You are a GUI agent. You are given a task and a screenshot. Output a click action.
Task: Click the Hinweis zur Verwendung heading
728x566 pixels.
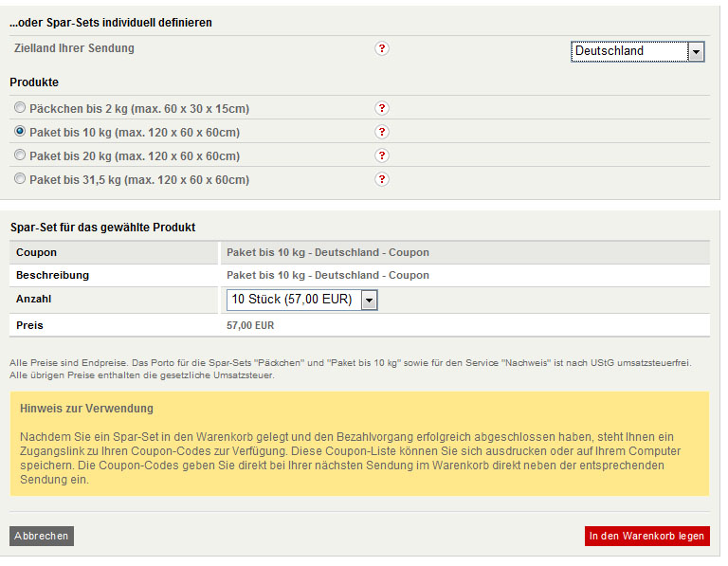tap(86, 409)
